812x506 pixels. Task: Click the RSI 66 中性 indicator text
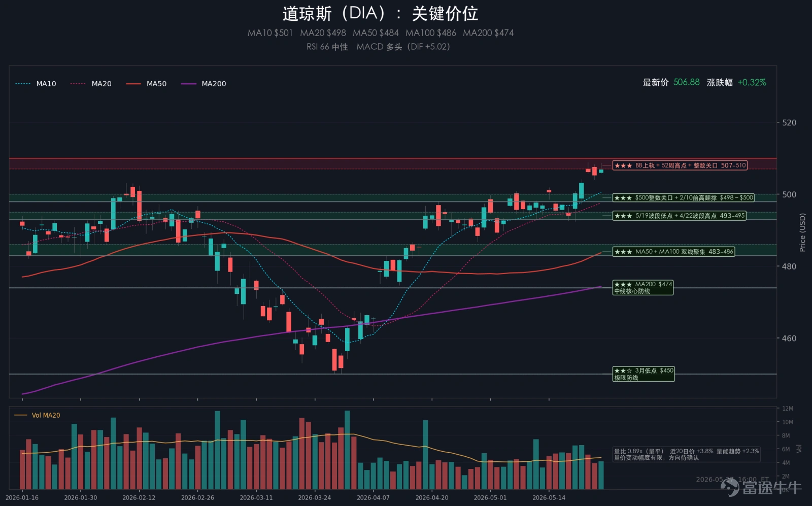click(x=327, y=47)
